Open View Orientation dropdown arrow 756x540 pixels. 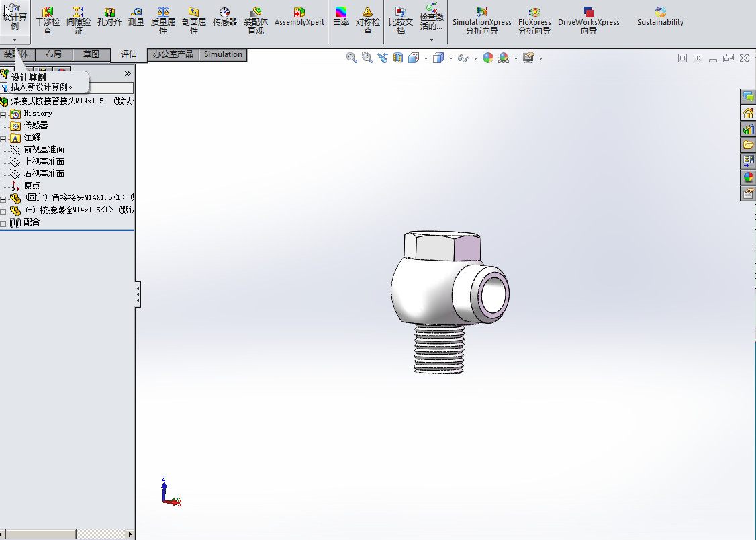coord(426,59)
